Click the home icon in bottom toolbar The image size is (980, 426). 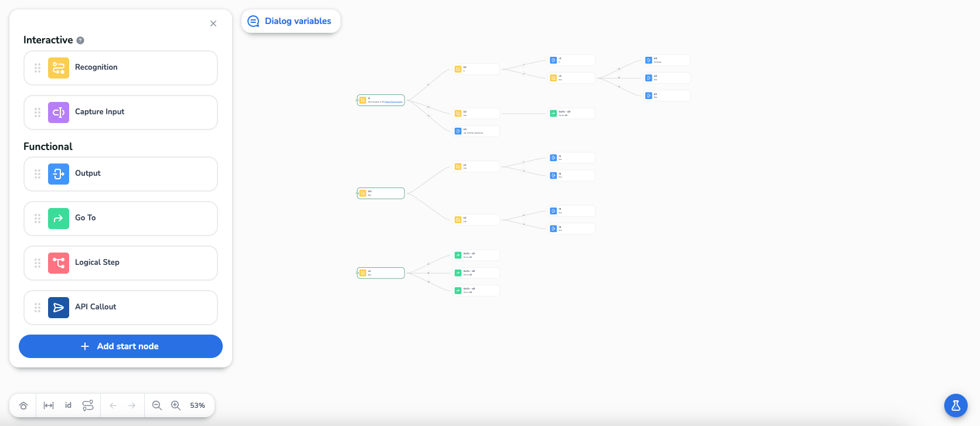coord(23,405)
